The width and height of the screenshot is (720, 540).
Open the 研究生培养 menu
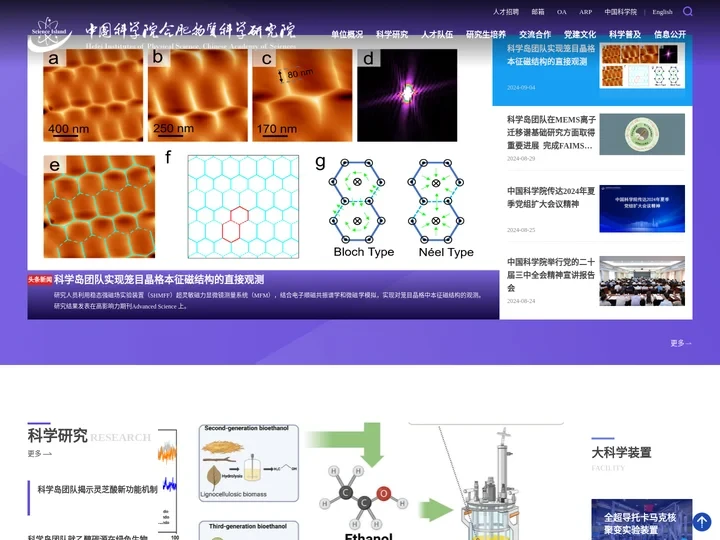486,34
